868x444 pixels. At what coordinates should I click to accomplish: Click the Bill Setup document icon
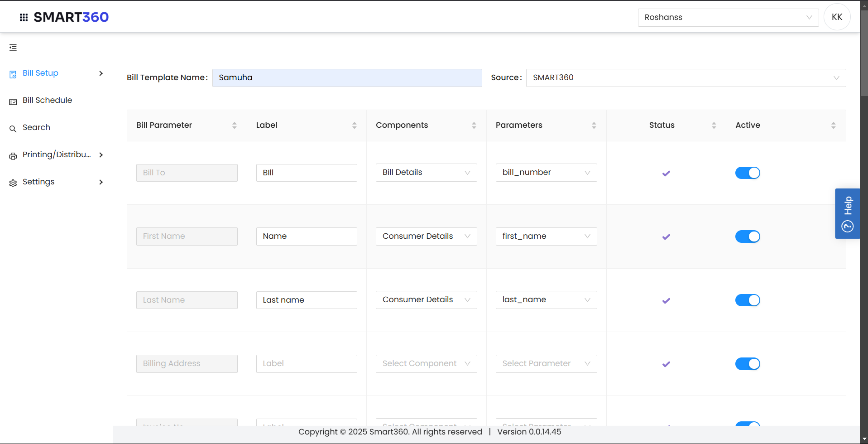pos(13,74)
